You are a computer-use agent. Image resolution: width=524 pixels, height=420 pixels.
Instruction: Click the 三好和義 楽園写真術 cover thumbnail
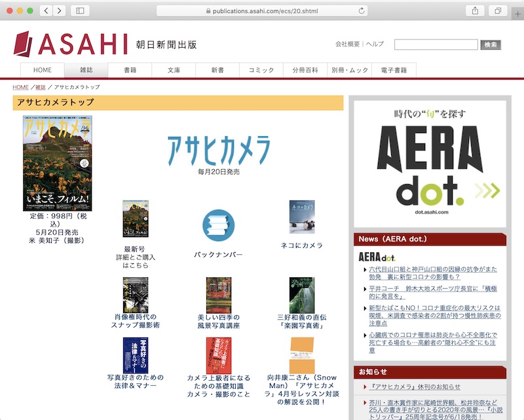click(302, 295)
